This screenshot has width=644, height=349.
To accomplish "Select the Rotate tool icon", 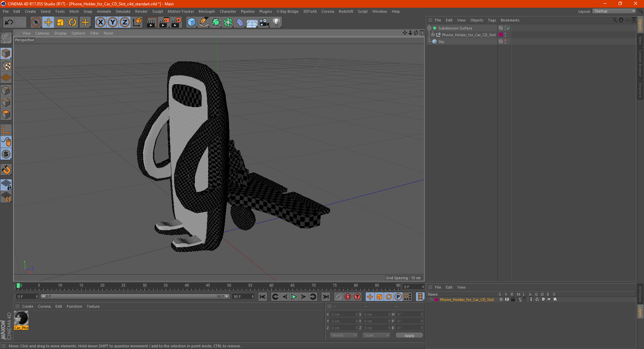I will coord(72,22).
